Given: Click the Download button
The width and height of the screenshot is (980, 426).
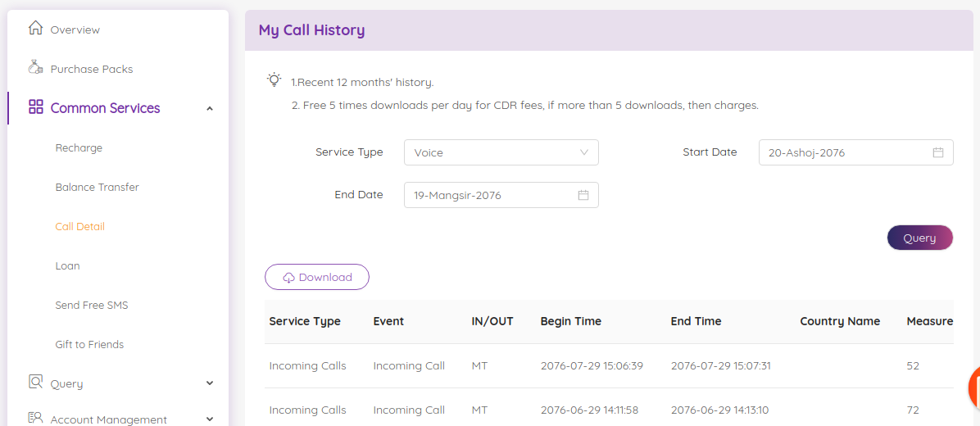Looking at the screenshot, I should coord(317,278).
